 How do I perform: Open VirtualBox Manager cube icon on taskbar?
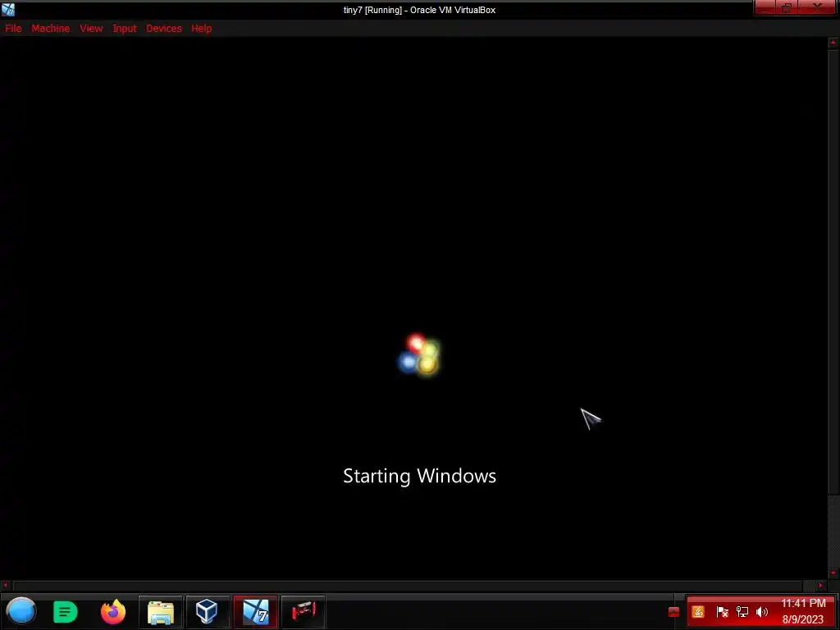[x=208, y=612]
